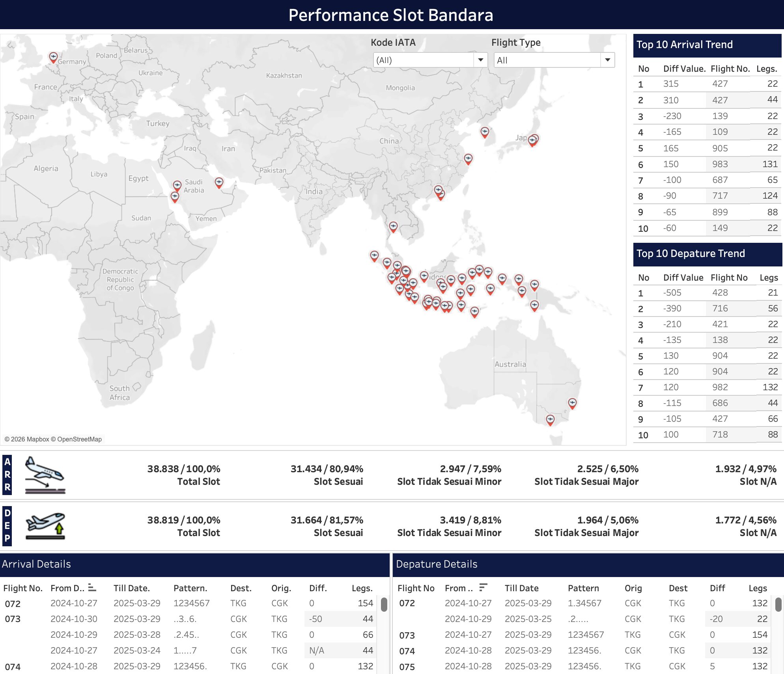
Task: Select the map pin over Thailand
Action: [x=393, y=226]
